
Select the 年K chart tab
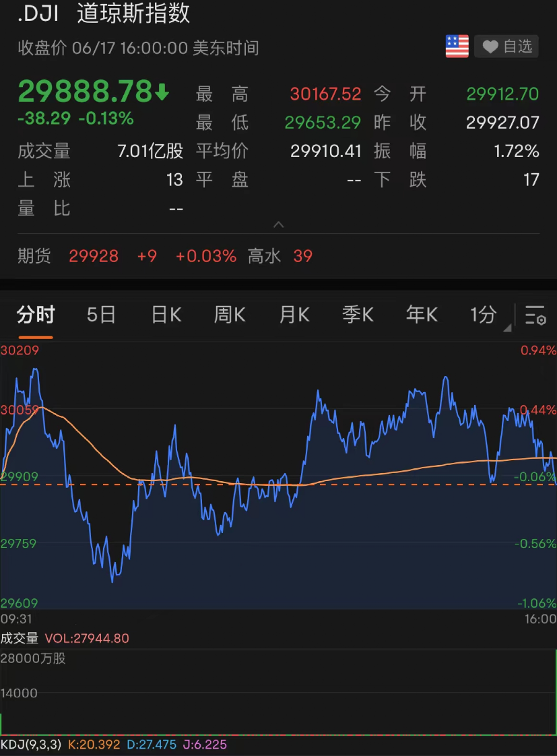coord(422,315)
